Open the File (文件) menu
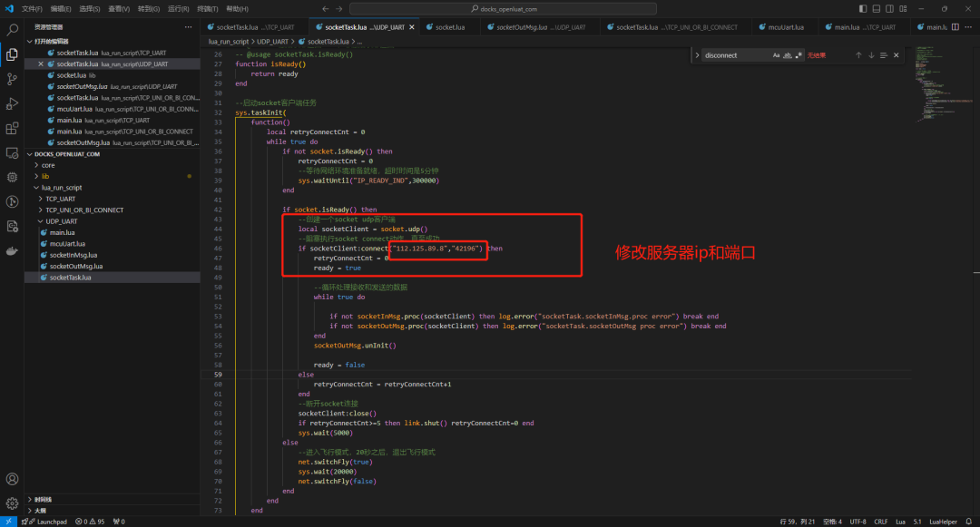This screenshot has width=980, height=527. (x=32, y=9)
